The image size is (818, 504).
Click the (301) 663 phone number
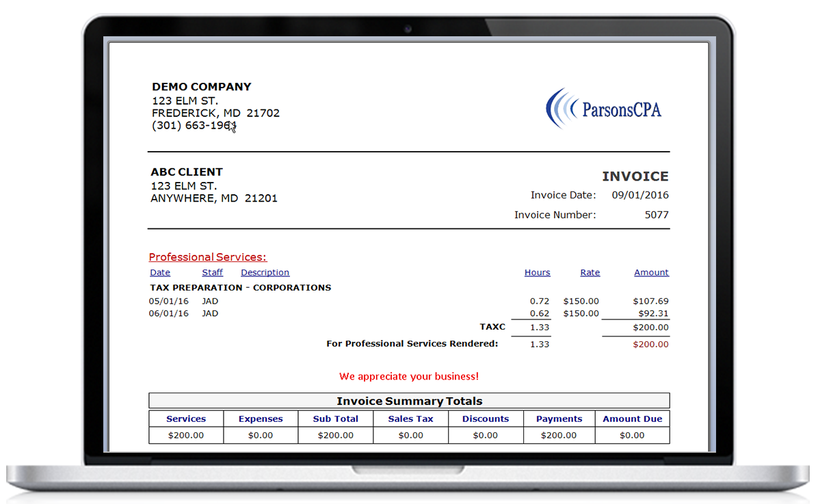click(194, 126)
